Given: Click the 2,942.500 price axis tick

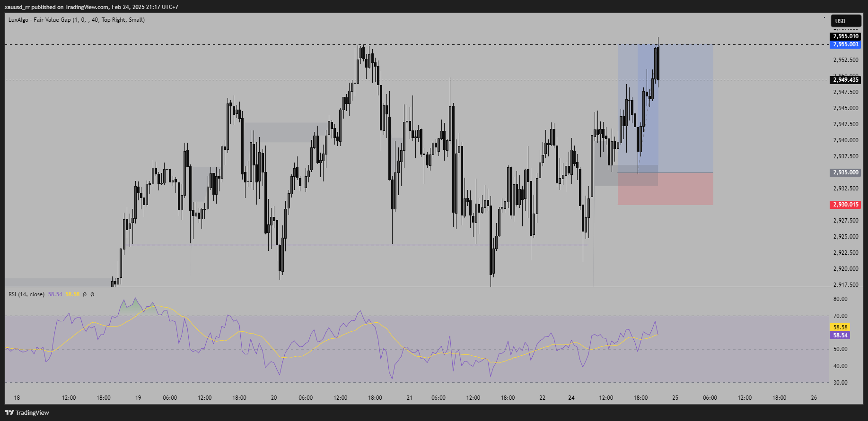Looking at the screenshot, I should tap(846, 124).
